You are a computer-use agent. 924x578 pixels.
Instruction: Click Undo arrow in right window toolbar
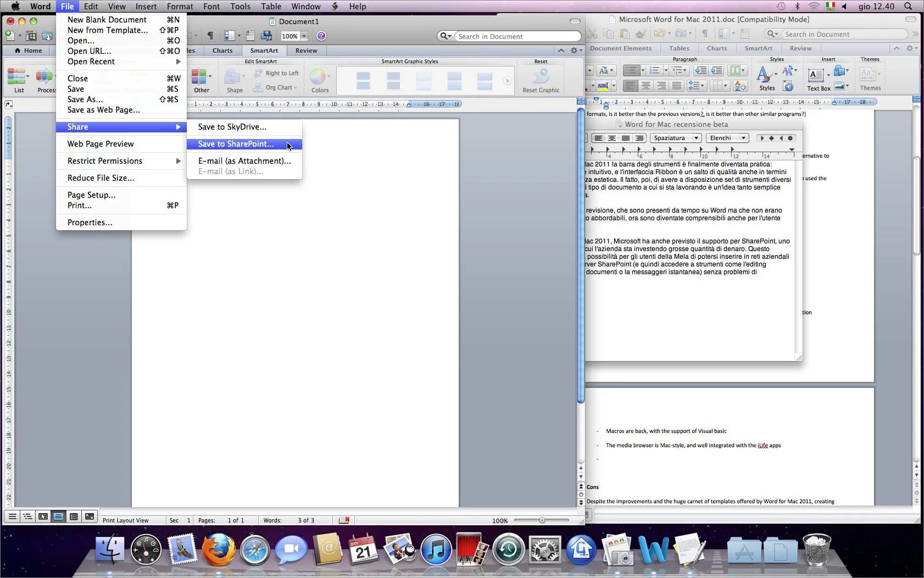coord(660,34)
